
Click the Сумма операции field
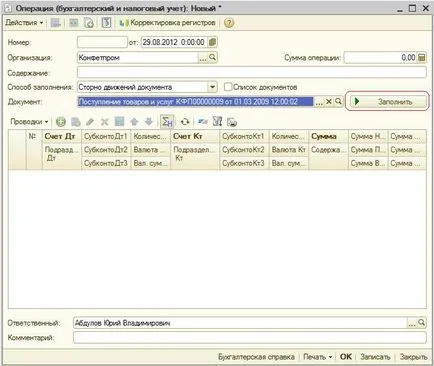(380, 58)
